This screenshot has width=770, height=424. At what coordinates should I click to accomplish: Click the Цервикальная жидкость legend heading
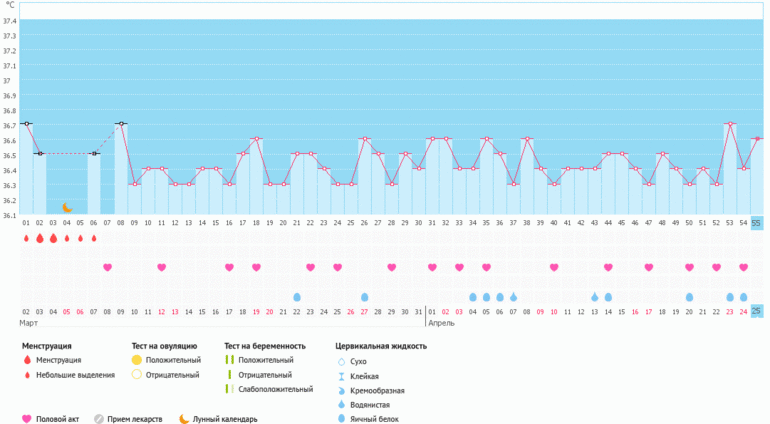coord(381,346)
